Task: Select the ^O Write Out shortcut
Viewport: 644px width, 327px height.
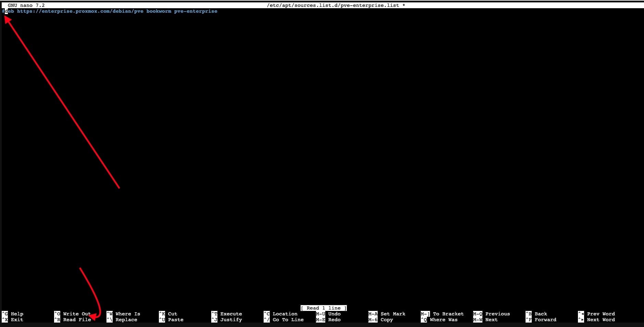Action: (72, 314)
